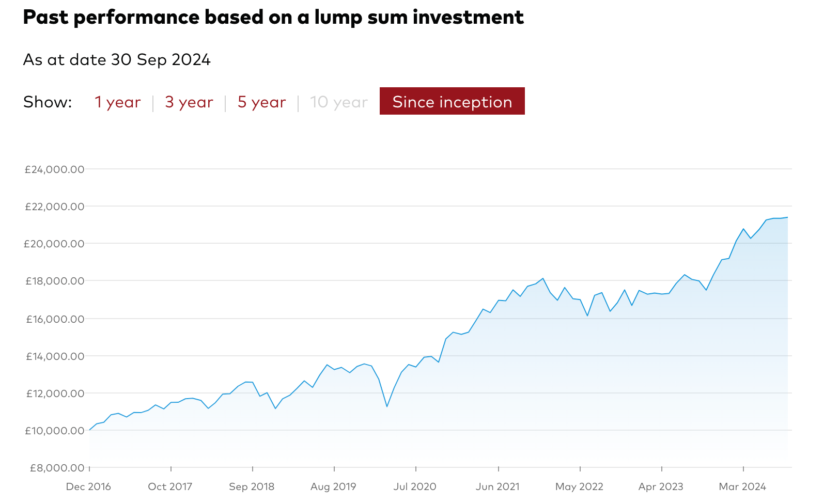This screenshot has width=839, height=504.
Task: Select the As at date 30 Sep 2024 text
Action: (x=117, y=59)
